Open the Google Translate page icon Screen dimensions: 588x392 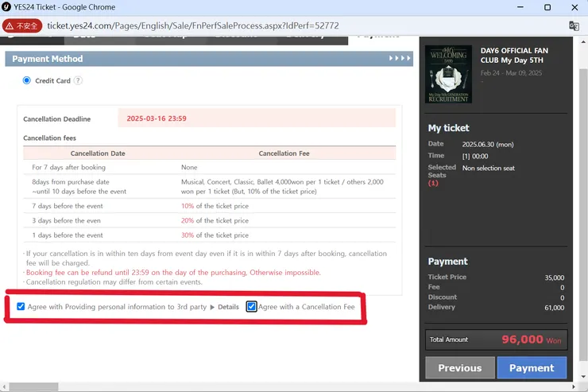coord(574,26)
